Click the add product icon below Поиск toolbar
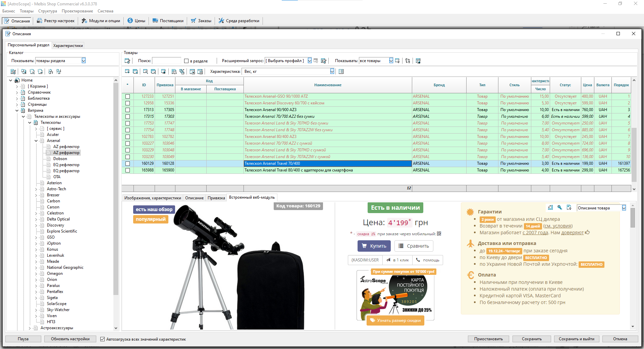 (127, 71)
